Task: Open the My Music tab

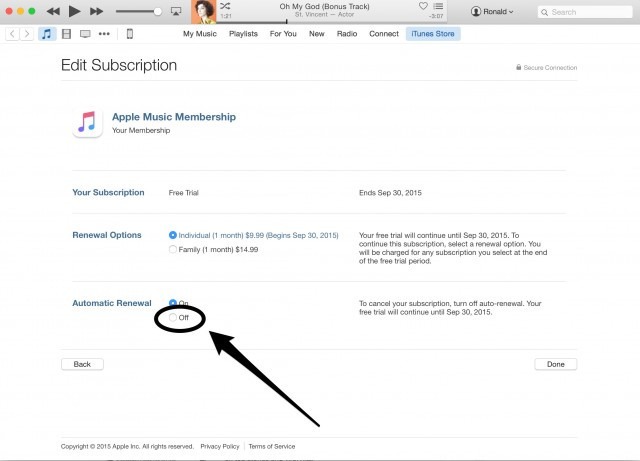Action: click(x=200, y=34)
